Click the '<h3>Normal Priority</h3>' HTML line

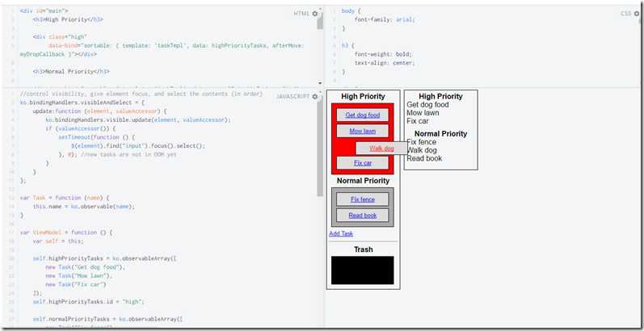71,71
